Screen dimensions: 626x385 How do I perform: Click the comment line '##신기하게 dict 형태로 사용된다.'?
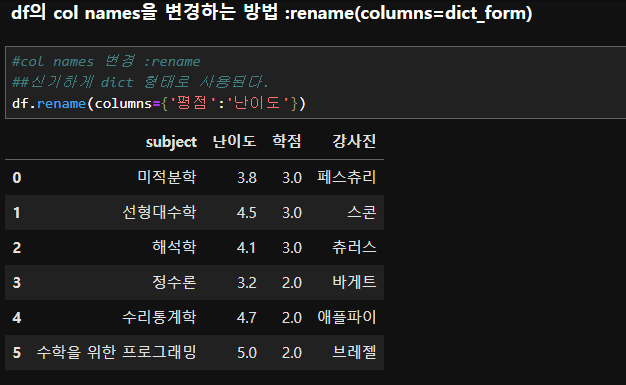[141, 82]
